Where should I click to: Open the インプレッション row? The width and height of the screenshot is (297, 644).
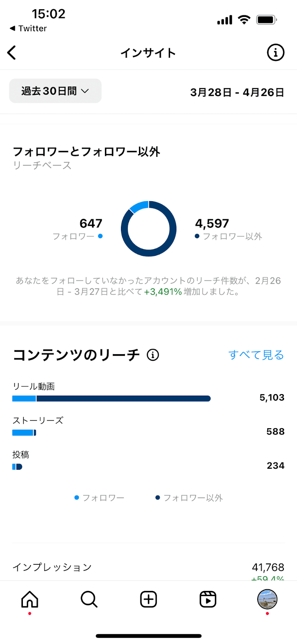pos(148,568)
